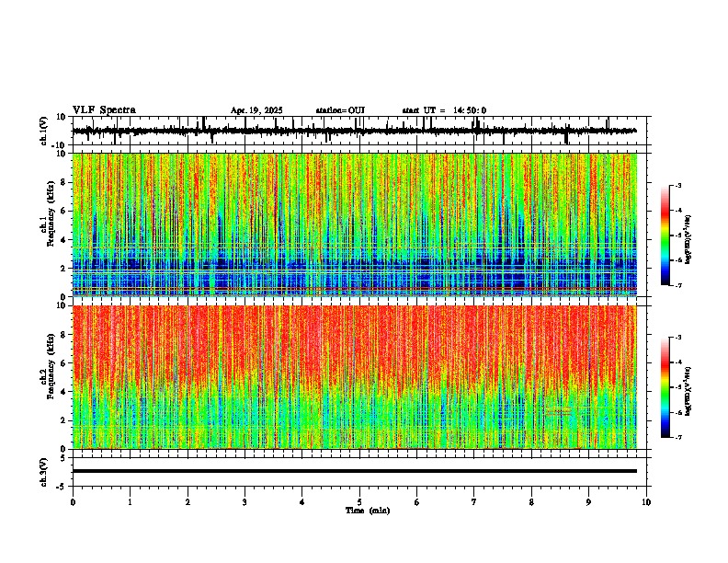Image resolution: width=728 pixels, height=563 pixels.
Task: Click the date text "Apr. 19, 2025"
Action: coord(256,110)
